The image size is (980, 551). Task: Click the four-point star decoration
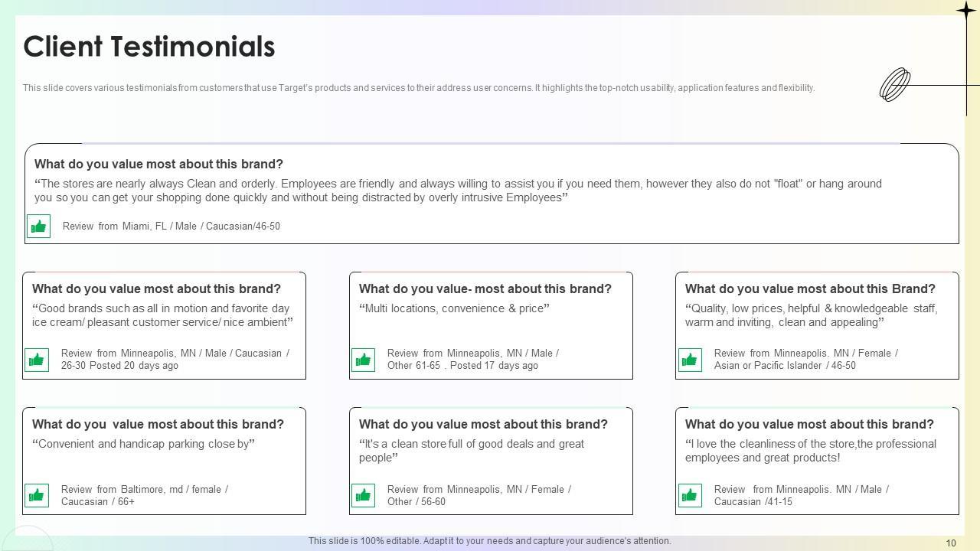point(965,10)
